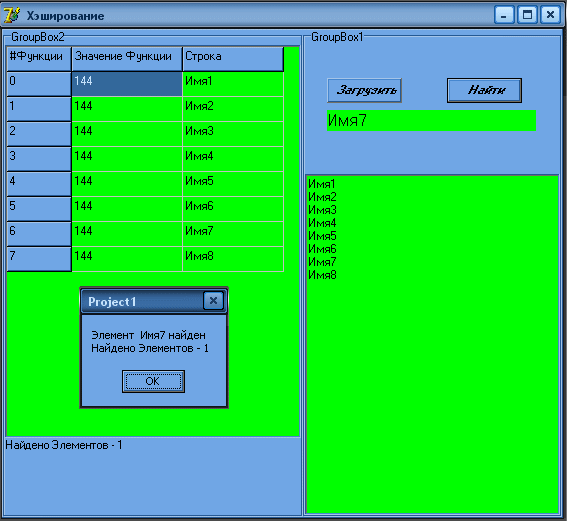Click row header number 3
Image resolution: width=568 pixels, height=522 pixels.
39,159
